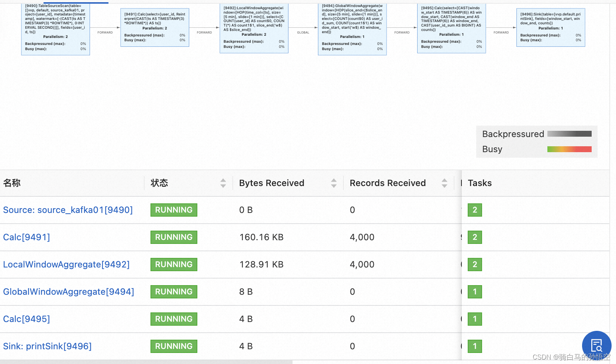Click RUNNING status badge for Source row
Viewport: 616px width, 364px height.
pos(174,210)
